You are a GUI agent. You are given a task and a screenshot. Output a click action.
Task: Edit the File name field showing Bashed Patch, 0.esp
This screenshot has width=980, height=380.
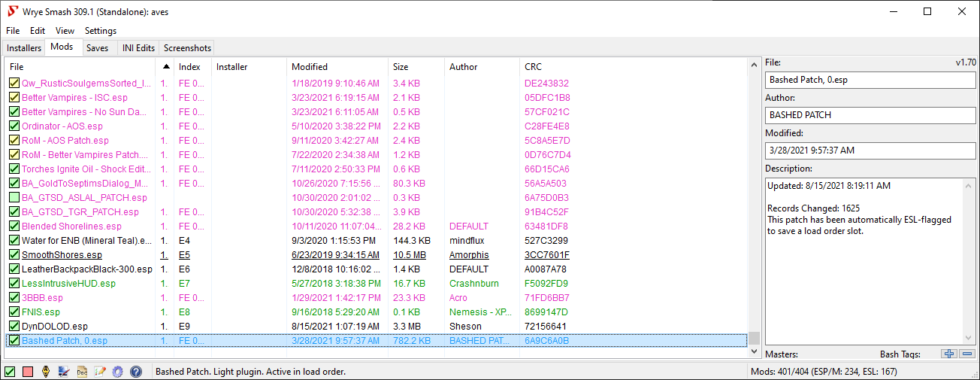[x=870, y=80]
